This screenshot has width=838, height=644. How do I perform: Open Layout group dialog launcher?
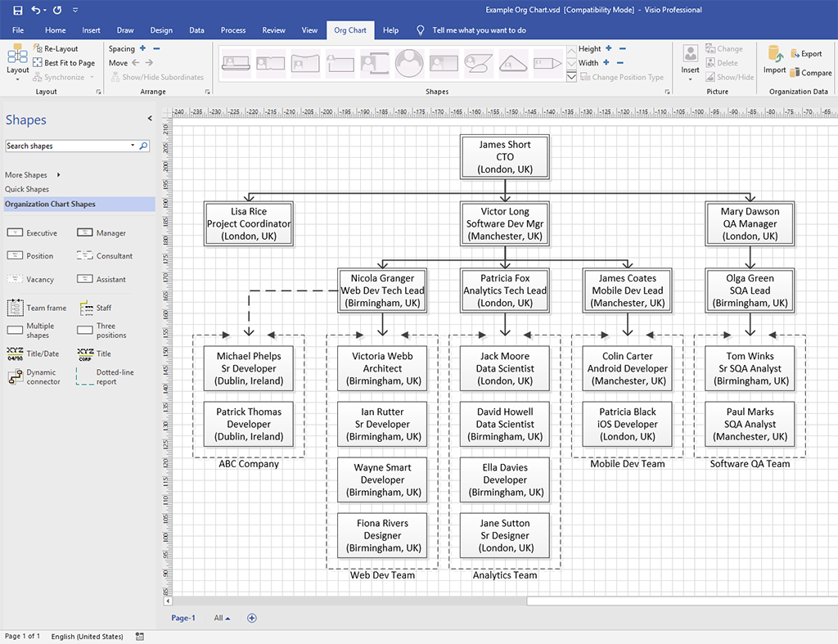98,92
